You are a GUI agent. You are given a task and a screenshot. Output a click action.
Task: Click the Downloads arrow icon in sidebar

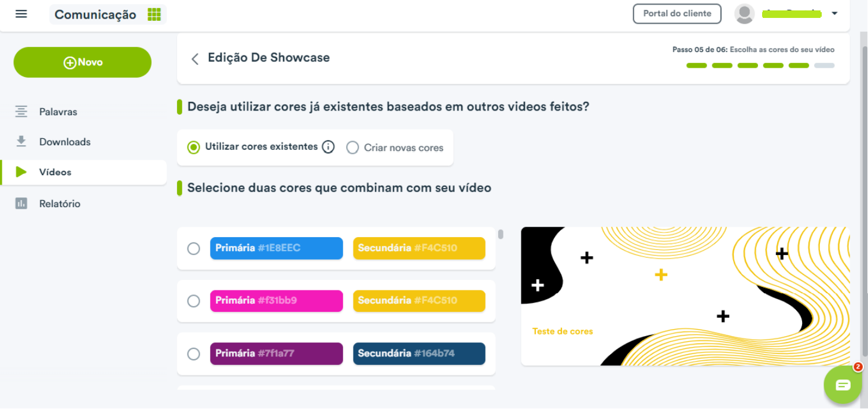(x=21, y=142)
